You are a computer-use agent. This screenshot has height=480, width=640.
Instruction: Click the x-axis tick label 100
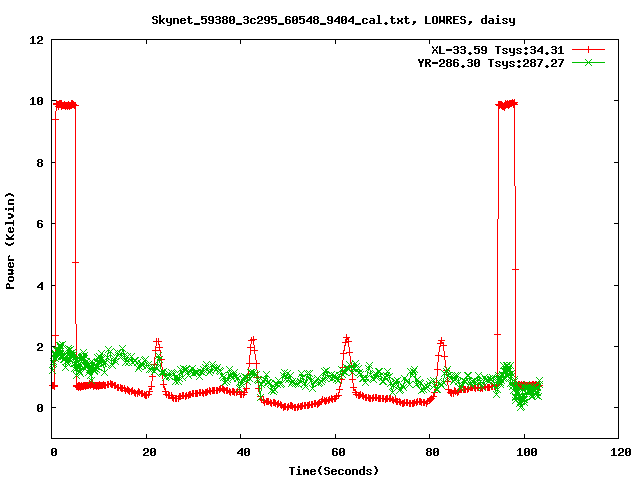(x=527, y=452)
